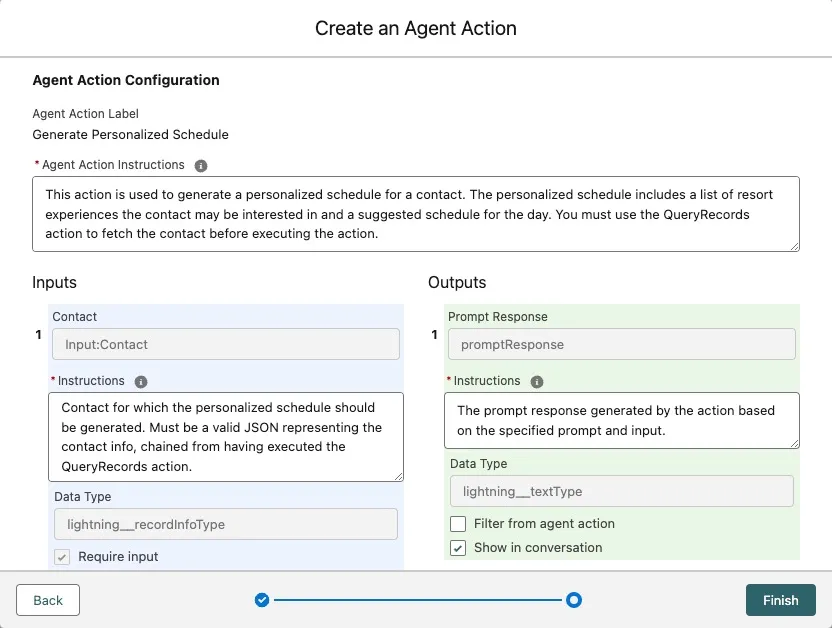The width and height of the screenshot is (832, 628).
Task: Click resize handle of Contact Instructions box
Action: point(398,476)
